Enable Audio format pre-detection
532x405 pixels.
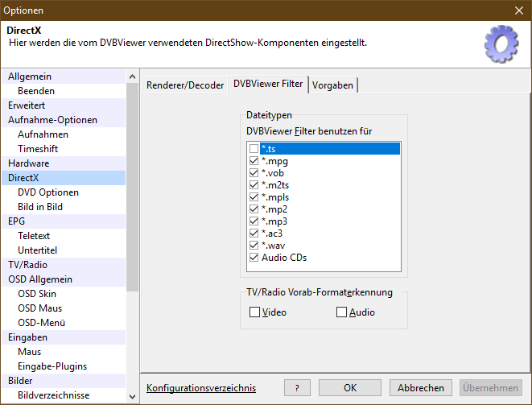click(x=341, y=312)
